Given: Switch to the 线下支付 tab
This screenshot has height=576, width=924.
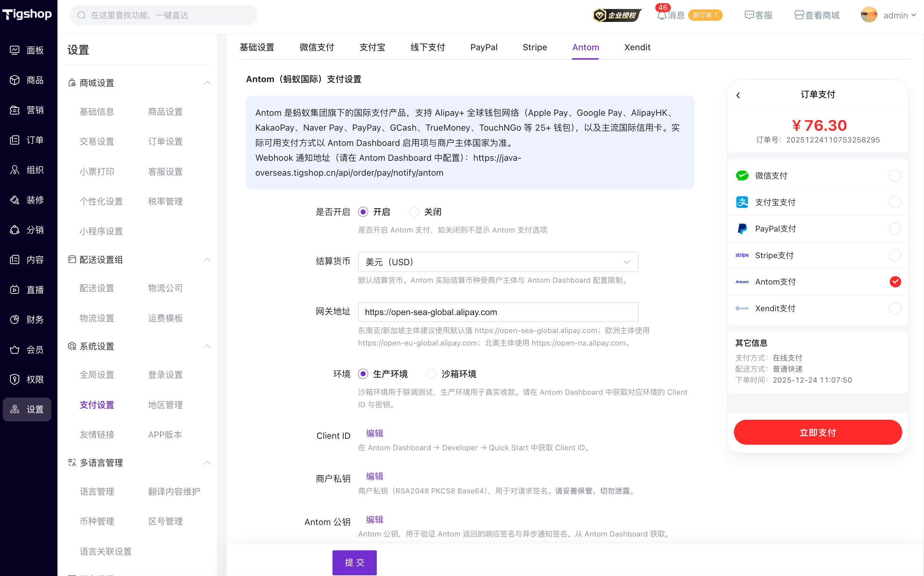Looking at the screenshot, I should pos(428,47).
